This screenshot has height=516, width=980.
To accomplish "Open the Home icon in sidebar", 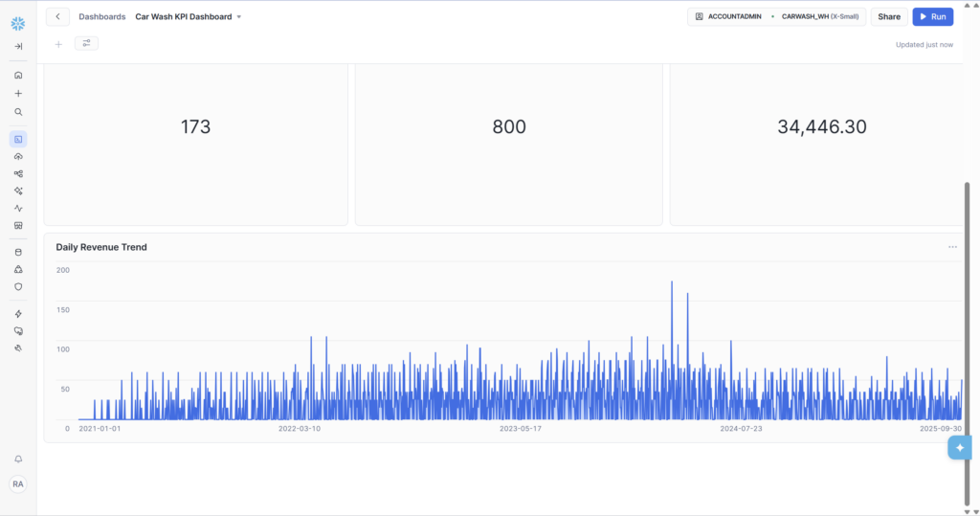I will pos(18,75).
